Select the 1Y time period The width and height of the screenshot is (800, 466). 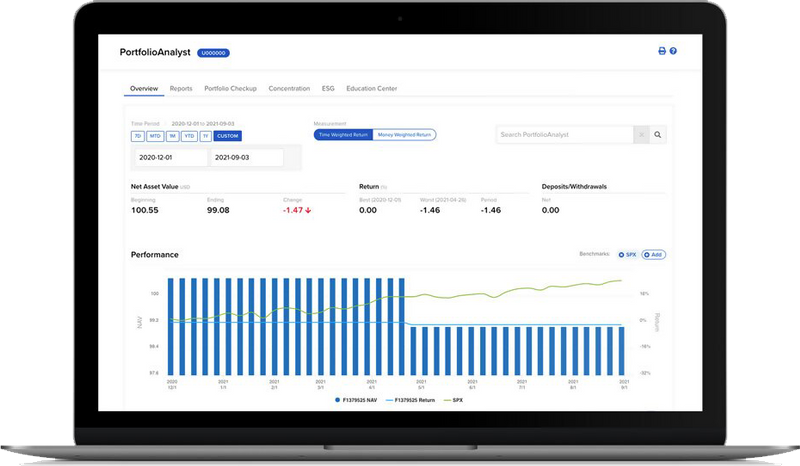tap(206, 136)
